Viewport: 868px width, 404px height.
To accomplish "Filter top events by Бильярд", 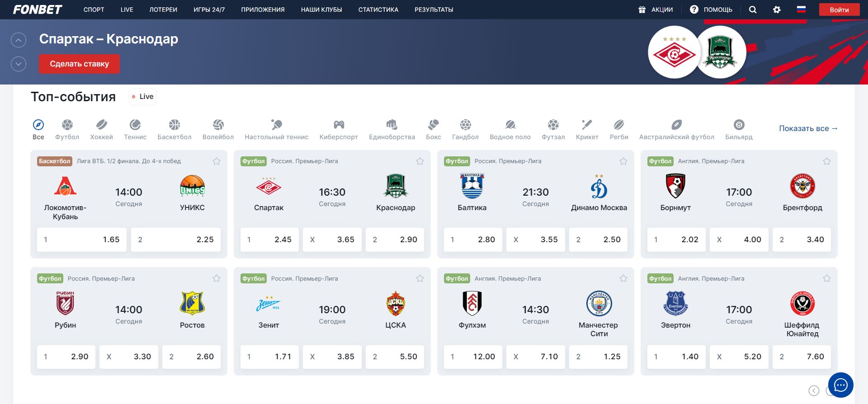I will 739,130.
